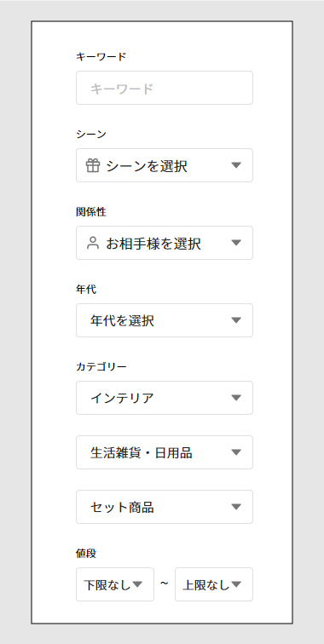Viewport: 324px width, 644px height.
Task: Open the セット商品 category dropdown
Action: pyautogui.click(x=165, y=507)
